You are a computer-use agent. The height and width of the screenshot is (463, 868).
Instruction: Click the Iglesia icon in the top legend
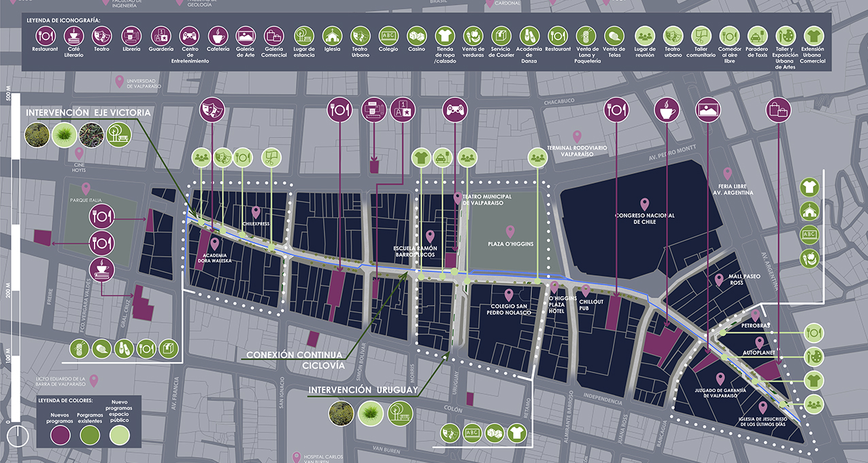tap(332, 36)
